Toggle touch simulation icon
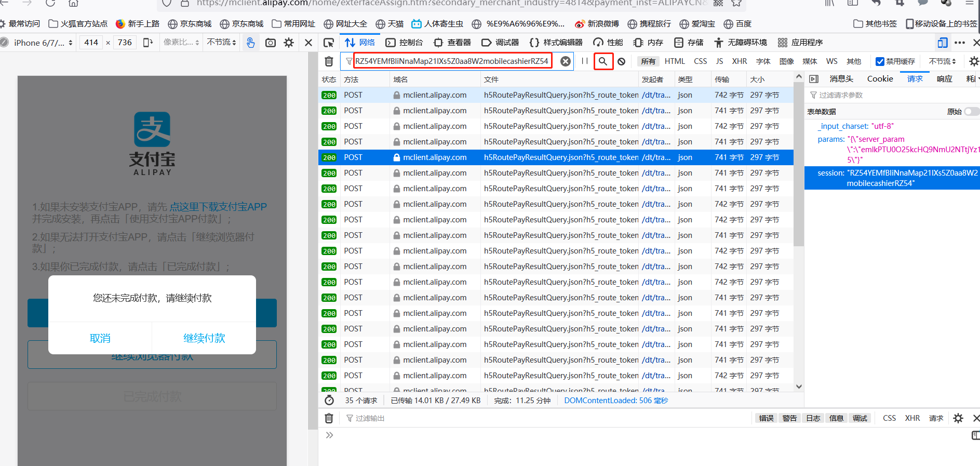Screen dimensions: 980x466 click(251, 43)
